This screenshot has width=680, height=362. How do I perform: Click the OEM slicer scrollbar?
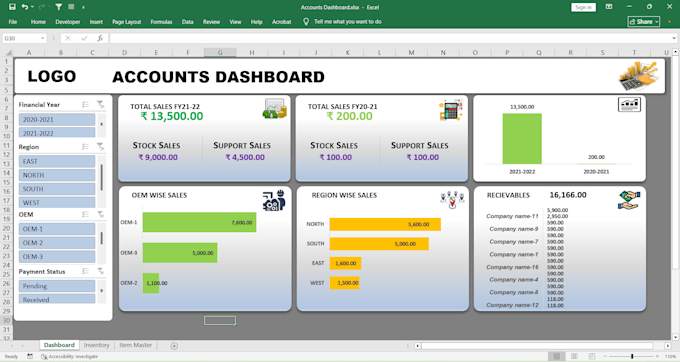coord(101,238)
